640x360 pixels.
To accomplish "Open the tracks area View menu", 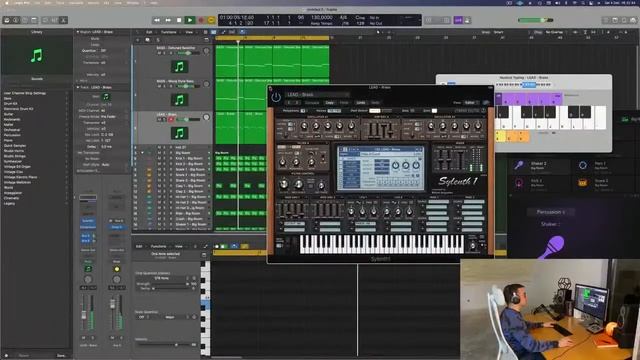I will (x=189, y=32).
